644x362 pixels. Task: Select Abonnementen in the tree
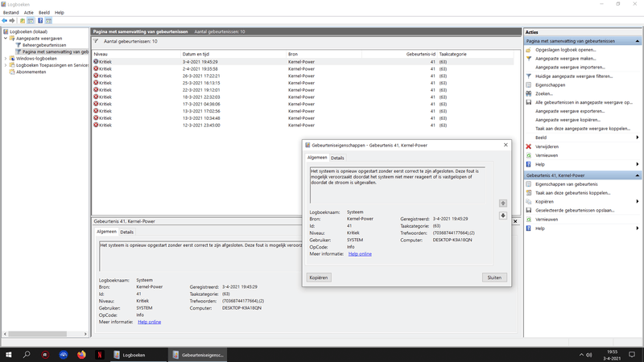pyautogui.click(x=31, y=72)
